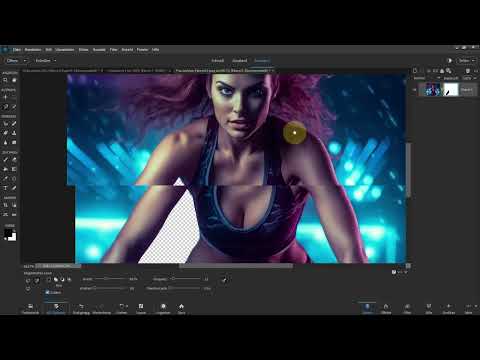Image resolution: width=480 pixels, height=360 pixels.
Task: Open the Graphics panel
Action: click(448, 309)
